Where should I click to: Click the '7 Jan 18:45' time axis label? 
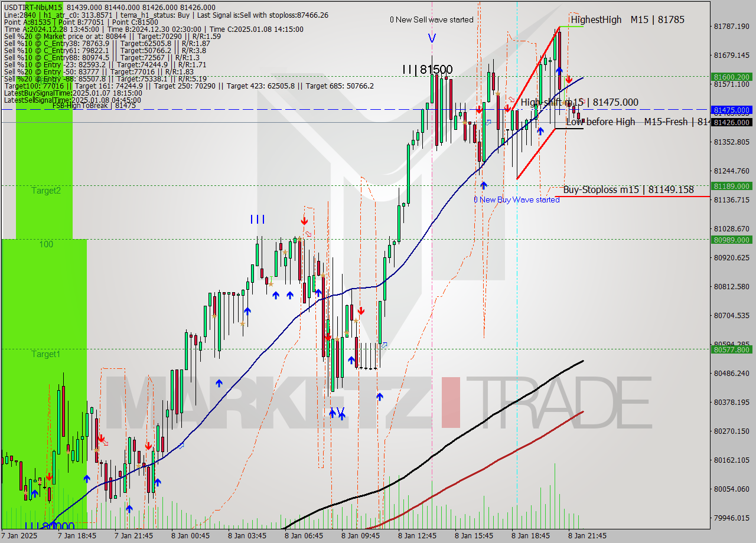(x=77, y=536)
